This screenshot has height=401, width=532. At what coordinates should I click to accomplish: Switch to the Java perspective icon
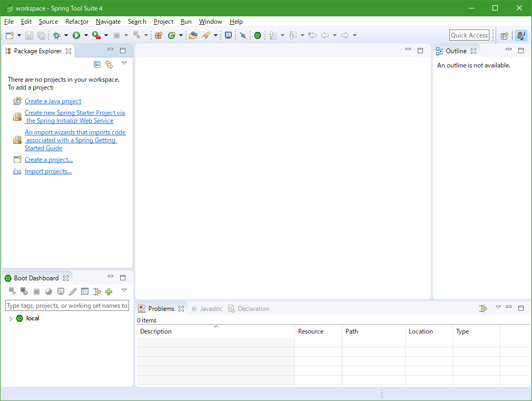tap(521, 35)
